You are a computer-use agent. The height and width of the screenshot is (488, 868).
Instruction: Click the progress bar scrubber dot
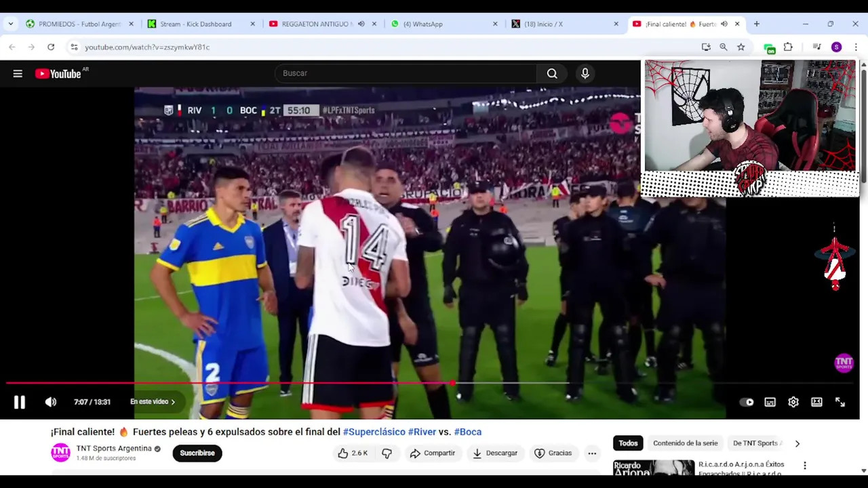(452, 384)
